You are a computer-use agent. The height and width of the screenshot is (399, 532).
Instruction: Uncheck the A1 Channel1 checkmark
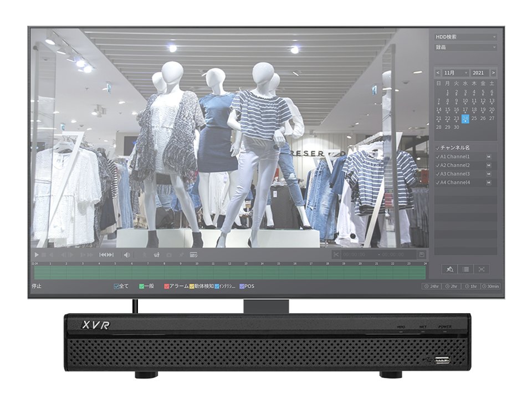point(438,157)
